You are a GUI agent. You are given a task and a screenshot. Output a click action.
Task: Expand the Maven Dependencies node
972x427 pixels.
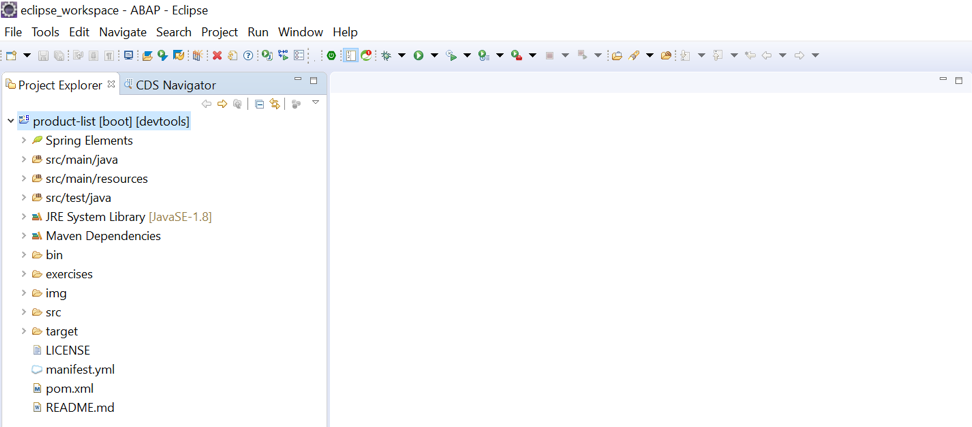24,236
